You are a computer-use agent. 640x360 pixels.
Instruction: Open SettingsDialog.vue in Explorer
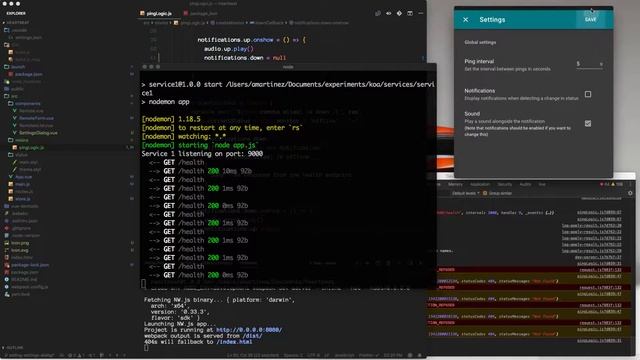pos(38,133)
